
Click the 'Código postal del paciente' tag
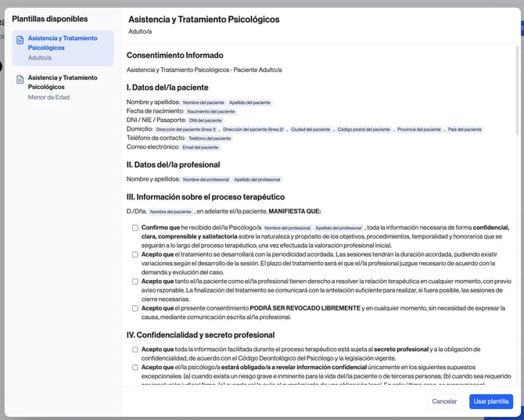[x=364, y=129]
